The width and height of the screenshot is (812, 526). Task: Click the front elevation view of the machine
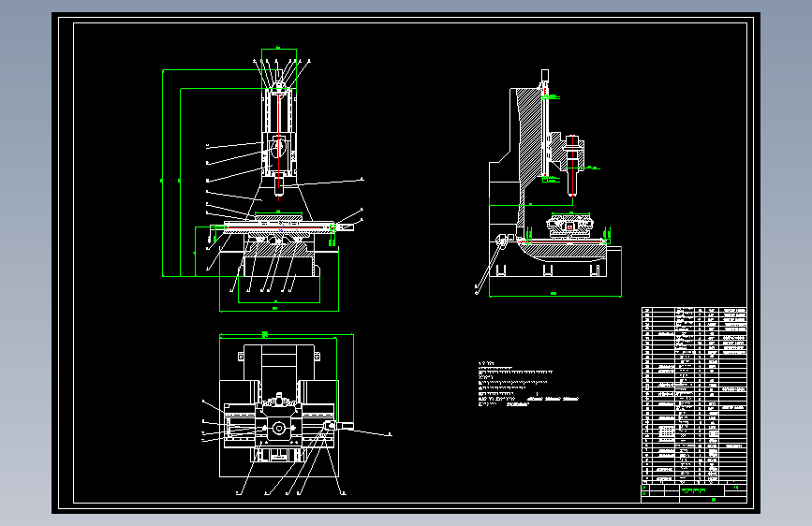coord(264,180)
